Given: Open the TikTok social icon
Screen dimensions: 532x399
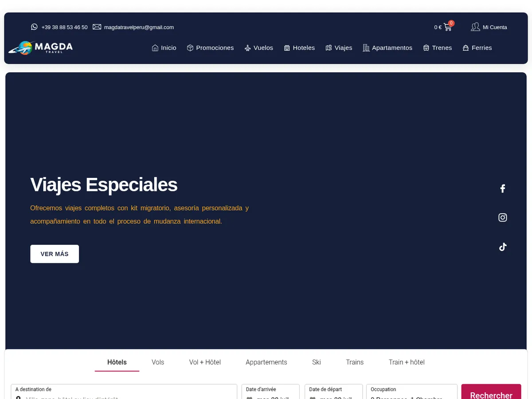Looking at the screenshot, I should pos(502,247).
